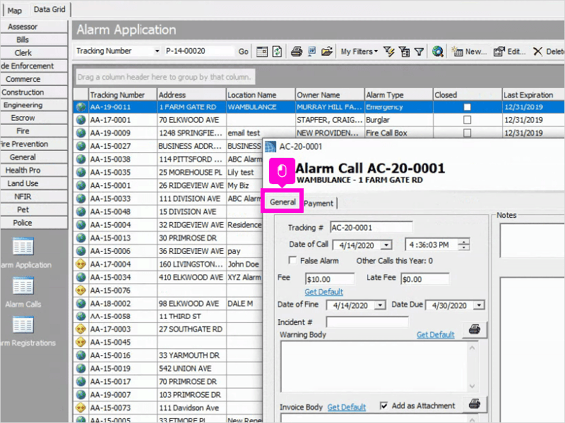Open the Alarm Application grid icon in the sidebar
The image size is (565, 423).
pos(23,246)
